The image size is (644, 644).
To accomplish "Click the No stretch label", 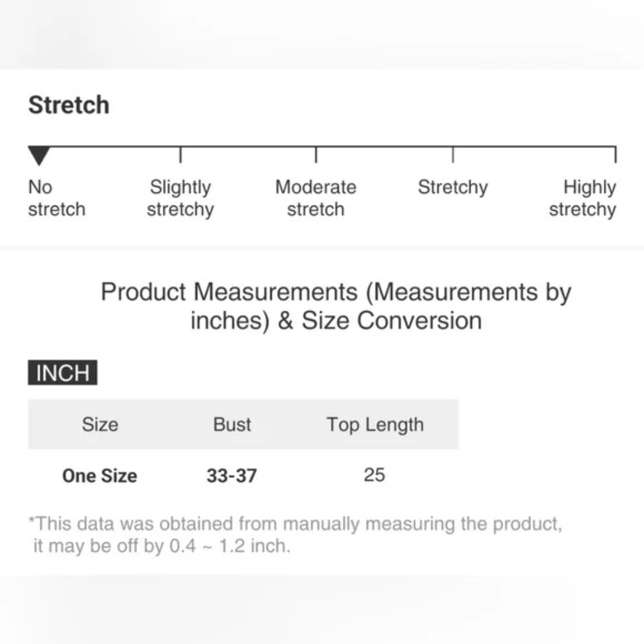I will [x=57, y=198].
